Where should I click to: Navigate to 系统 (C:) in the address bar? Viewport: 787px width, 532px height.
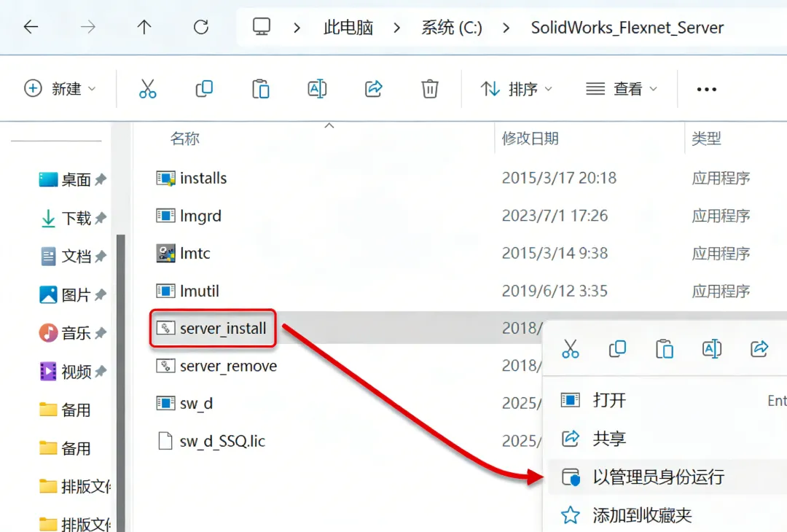[452, 27]
